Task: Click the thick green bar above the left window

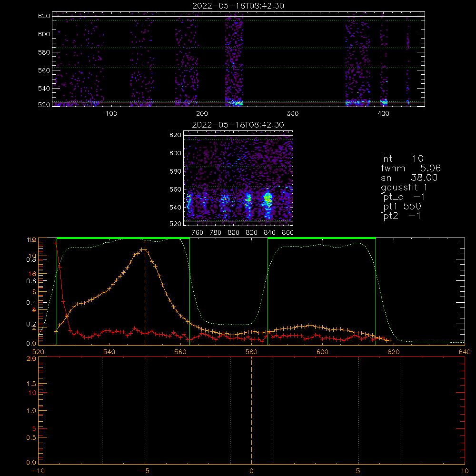Action: point(123,238)
